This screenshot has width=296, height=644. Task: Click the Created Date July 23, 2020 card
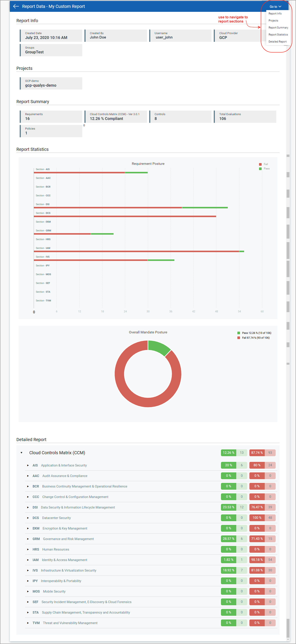tap(51, 35)
